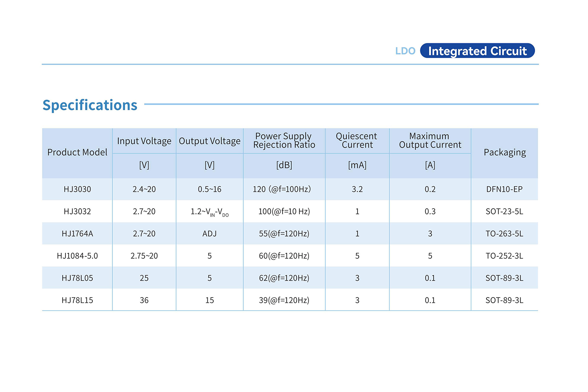Image resolution: width=588 pixels, height=392 pixels.
Task: Select the Input Voltage column header
Action: pos(144,141)
